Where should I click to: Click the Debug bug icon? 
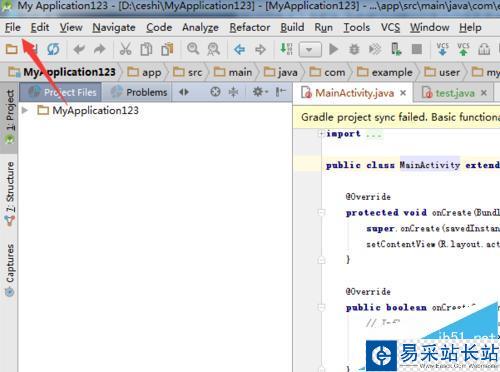coord(354,49)
